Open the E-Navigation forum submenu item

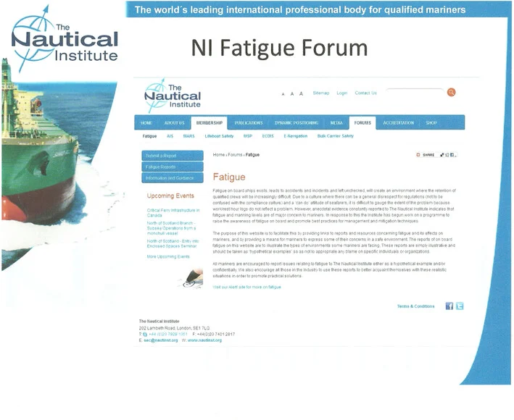[x=295, y=136]
